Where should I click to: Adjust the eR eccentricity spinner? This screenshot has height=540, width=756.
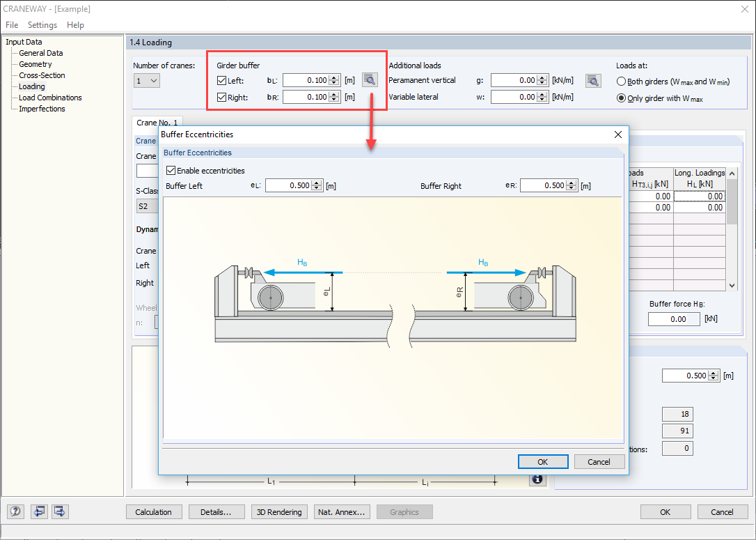(572, 185)
